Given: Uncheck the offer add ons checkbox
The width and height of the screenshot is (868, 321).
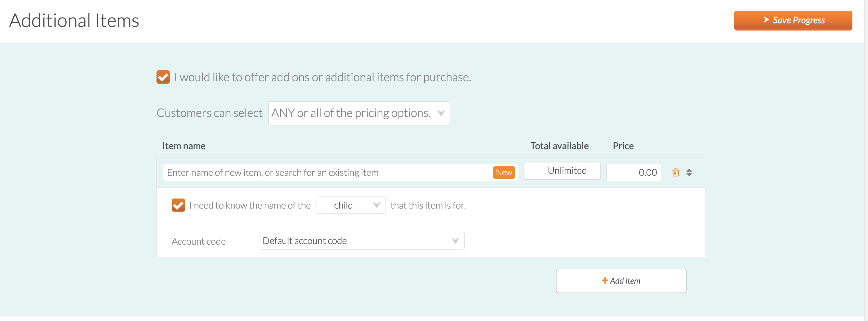Looking at the screenshot, I should coord(163,77).
